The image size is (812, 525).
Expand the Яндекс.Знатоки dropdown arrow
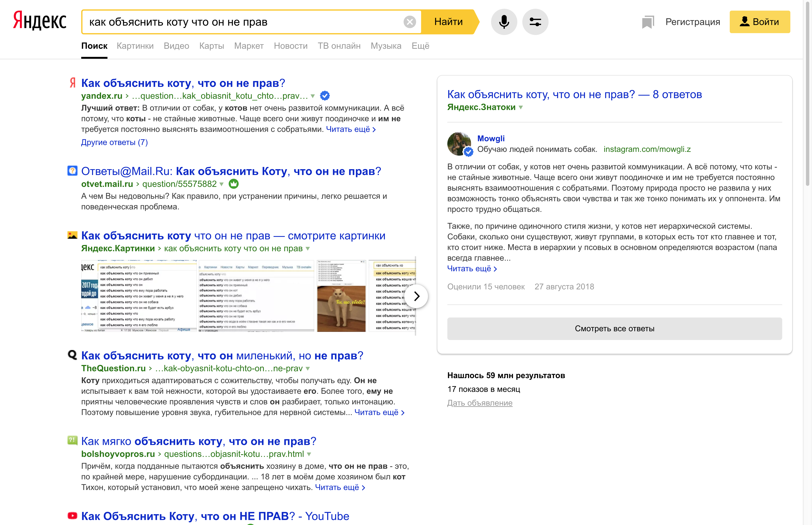click(x=520, y=107)
